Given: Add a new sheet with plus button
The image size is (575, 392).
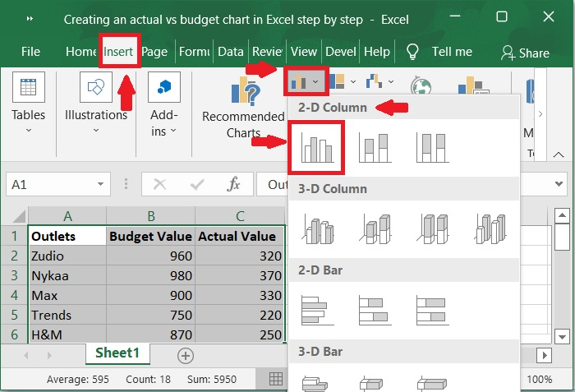Looking at the screenshot, I should pyautogui.click(x=186, y=355).
